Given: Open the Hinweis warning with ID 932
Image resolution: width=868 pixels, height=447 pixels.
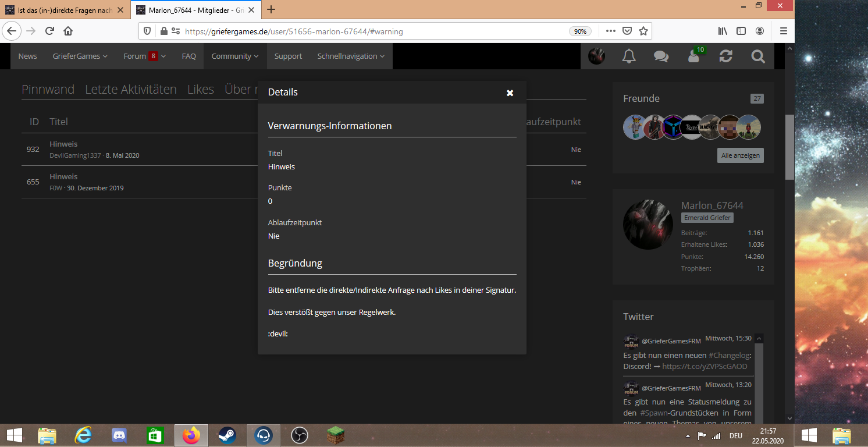Looking at the screenshot, I should tap(63, 144).
